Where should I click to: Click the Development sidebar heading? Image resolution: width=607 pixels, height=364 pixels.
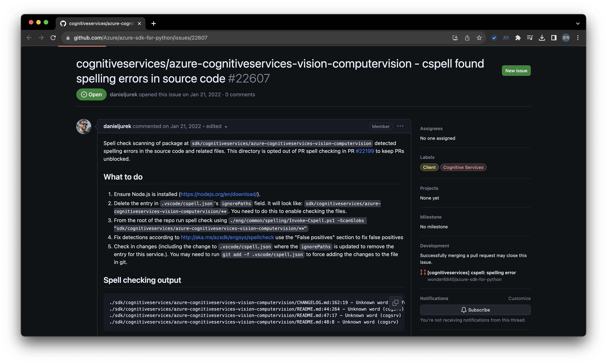pos(434,246)
